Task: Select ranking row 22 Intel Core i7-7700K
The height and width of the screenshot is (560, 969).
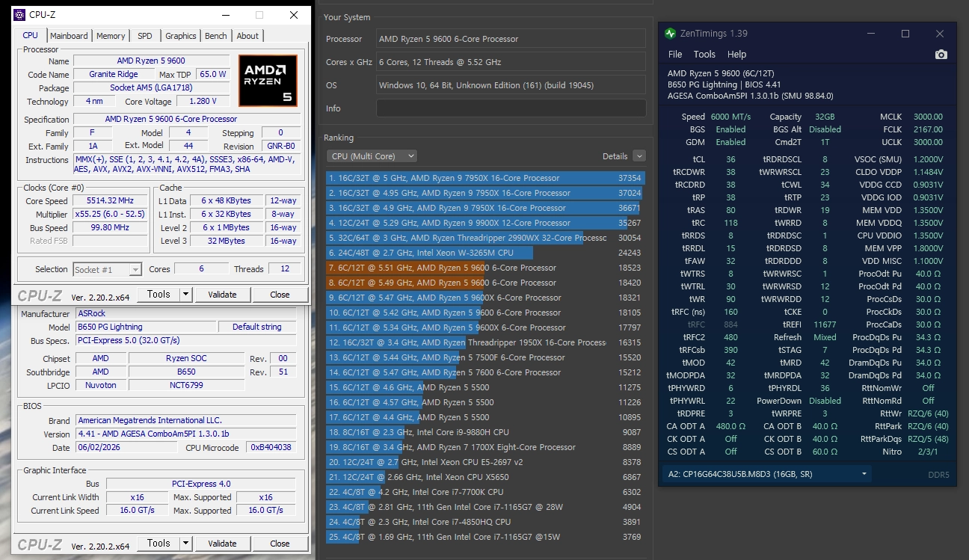Action: [485, 492]
